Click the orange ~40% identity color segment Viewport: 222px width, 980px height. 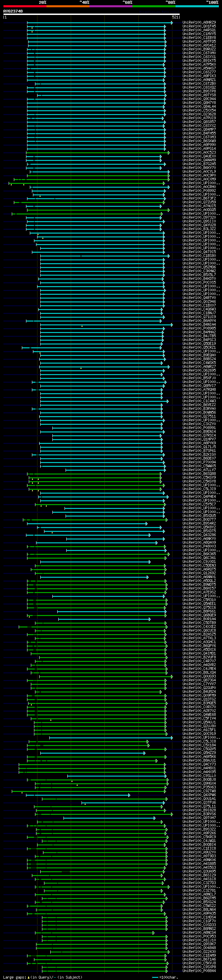click(x=68, y=6)
